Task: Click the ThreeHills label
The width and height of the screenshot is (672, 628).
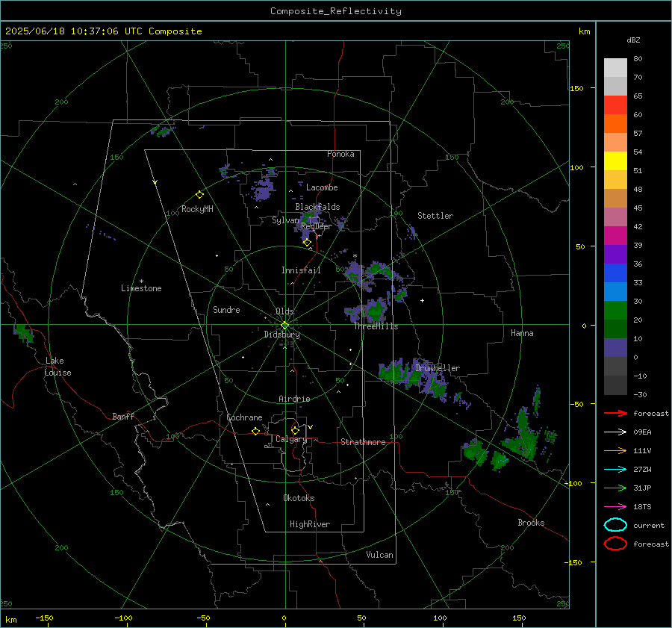Action: point(376,326)
